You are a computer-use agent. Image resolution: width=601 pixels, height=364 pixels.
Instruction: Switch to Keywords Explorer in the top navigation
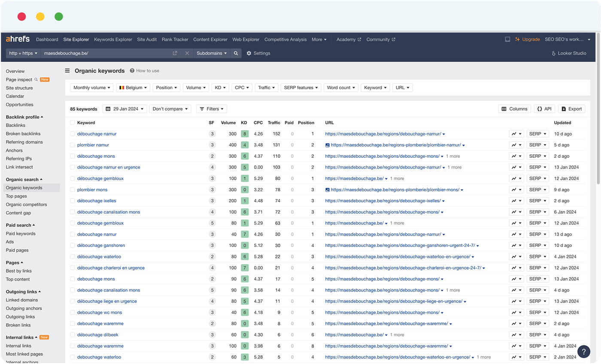113,39
